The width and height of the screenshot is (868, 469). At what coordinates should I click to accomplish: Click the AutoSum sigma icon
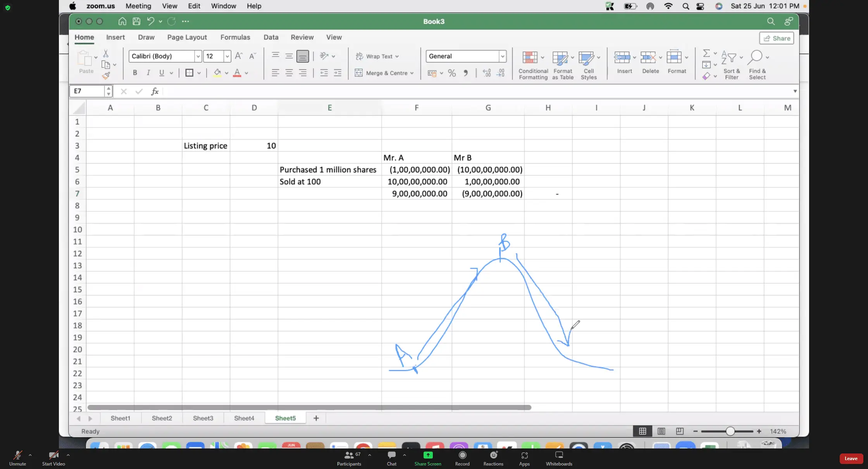tap(706, 53)
